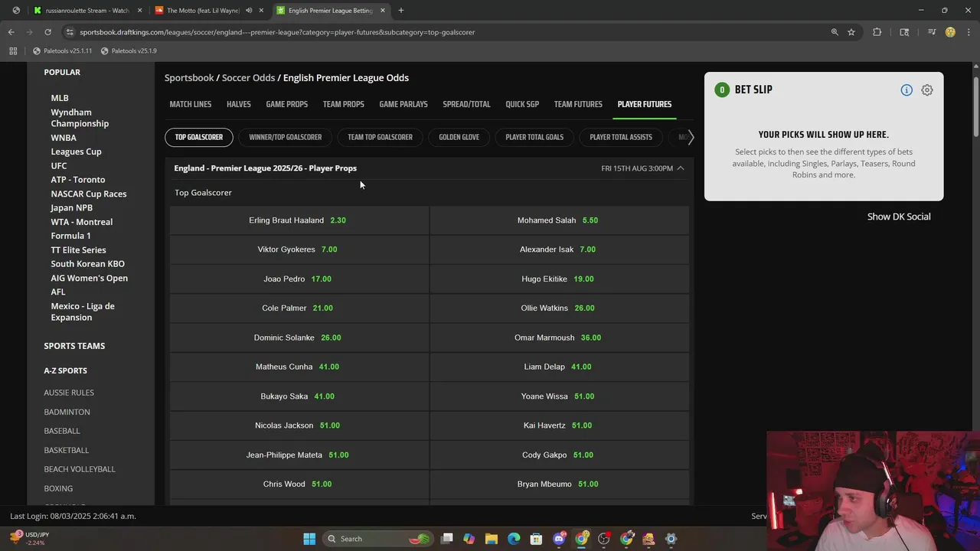Open Aussie Rules under A-Z Sports
Screen dimensions: 980x551
[x=69, y=393]
